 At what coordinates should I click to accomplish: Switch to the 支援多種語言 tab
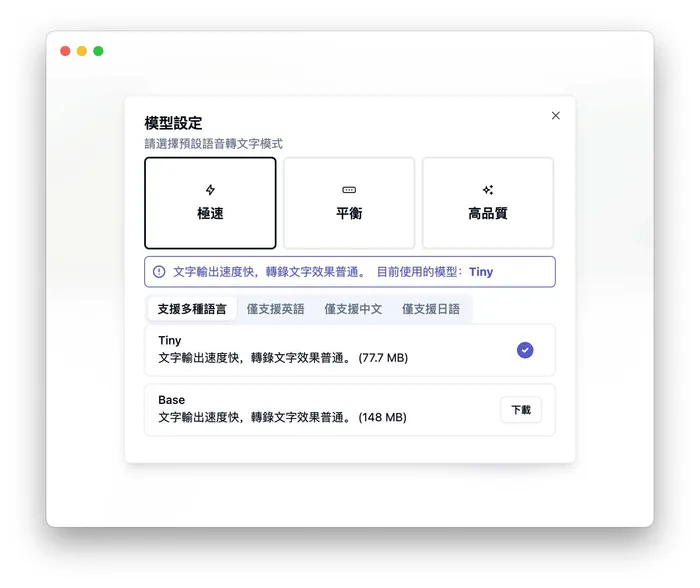point(192,309)
